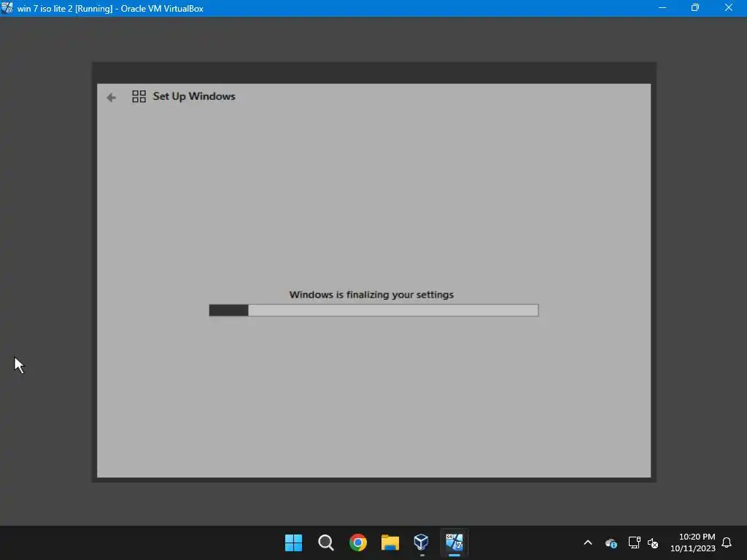Click the back arrow in Set Up Windows
The width and height of the screenshot is (747, 560).
point(111,98)
